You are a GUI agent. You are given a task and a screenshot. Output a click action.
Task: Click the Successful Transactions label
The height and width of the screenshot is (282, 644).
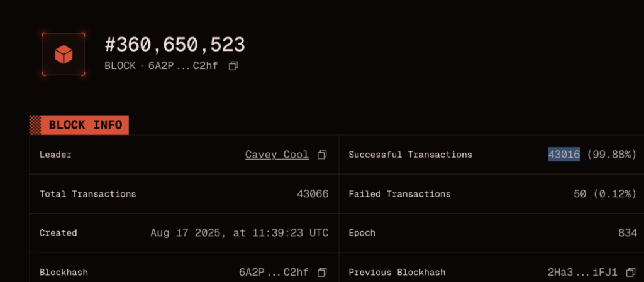pyautogui.click(x=410, y=155)
